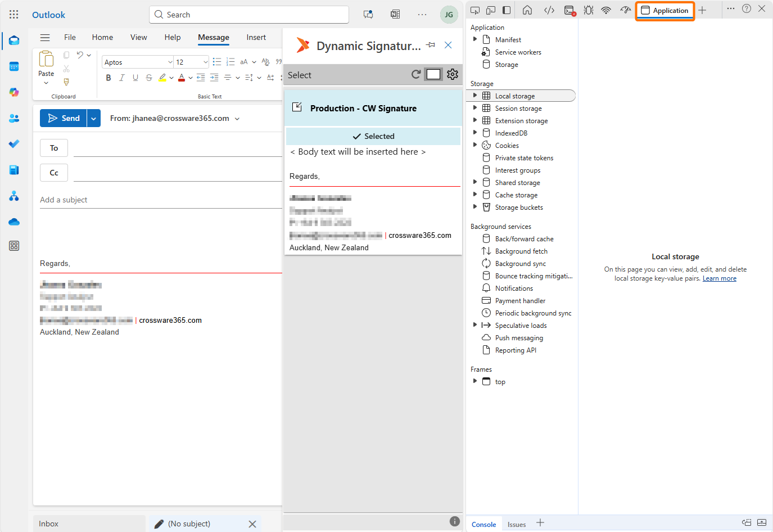The width and height of the screenshot is (773, 532).
Task: Open the DevTools Network panel icon
Action: tap(606, 10)
